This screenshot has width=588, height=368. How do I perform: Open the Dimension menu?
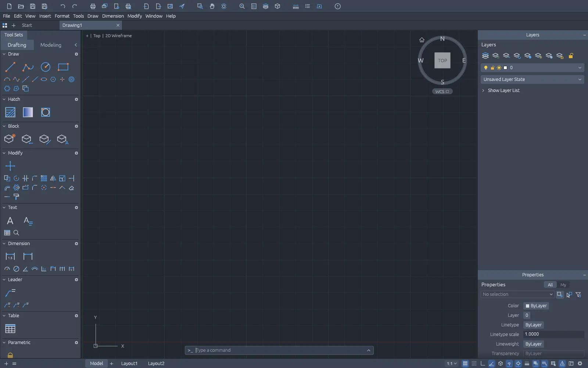pos(113,16)
